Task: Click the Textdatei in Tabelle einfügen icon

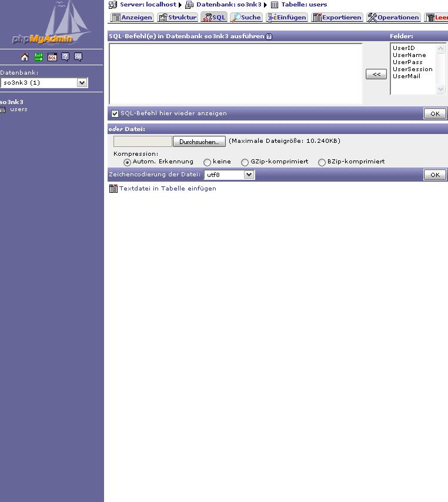Action: [113, 189]
